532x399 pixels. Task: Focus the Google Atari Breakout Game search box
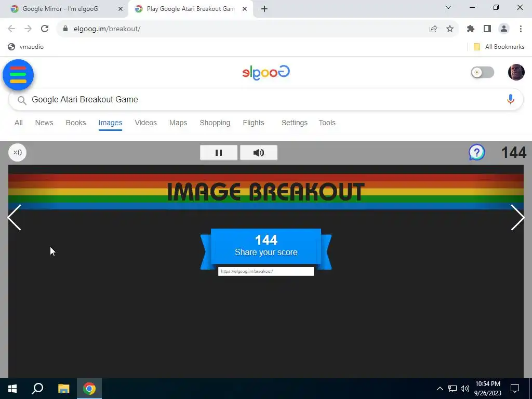[x=265, y=99]
